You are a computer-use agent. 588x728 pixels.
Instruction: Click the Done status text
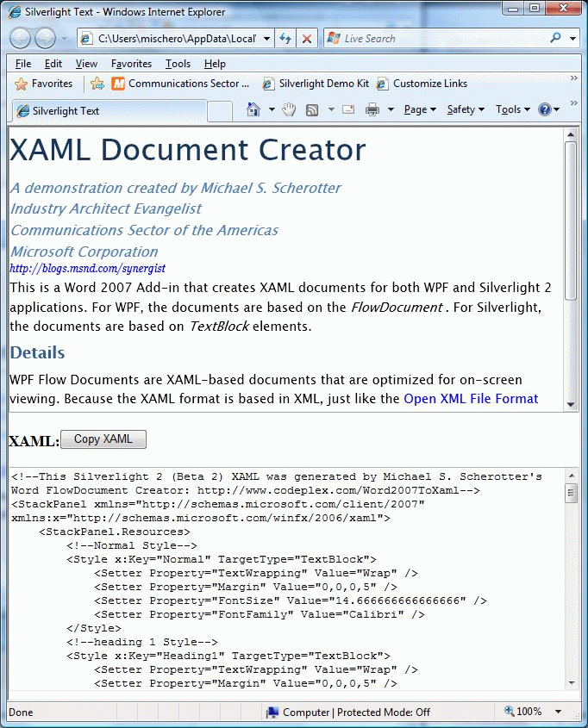(x=21, y=712)
